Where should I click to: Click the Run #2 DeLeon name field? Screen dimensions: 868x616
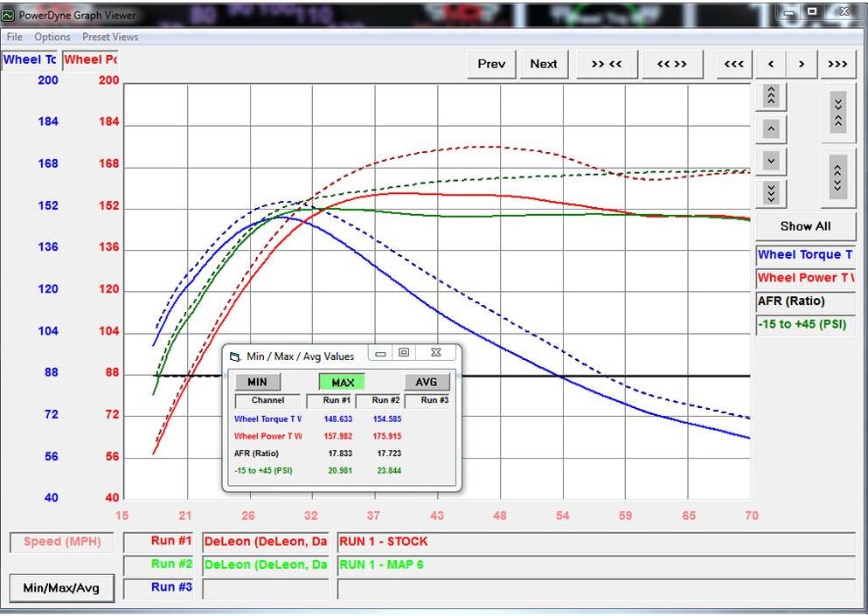click(x=265, y=565)
